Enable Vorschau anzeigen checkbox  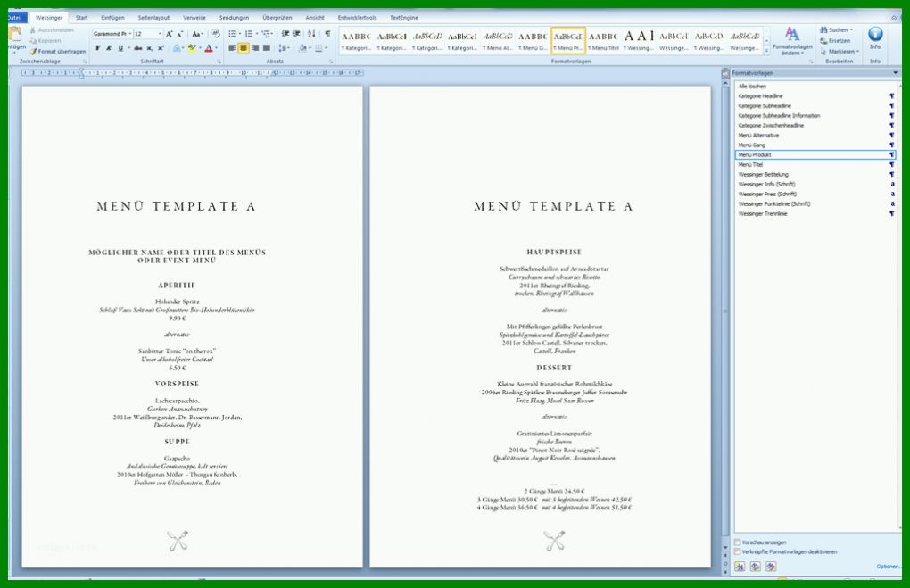[x=738, y=542]
